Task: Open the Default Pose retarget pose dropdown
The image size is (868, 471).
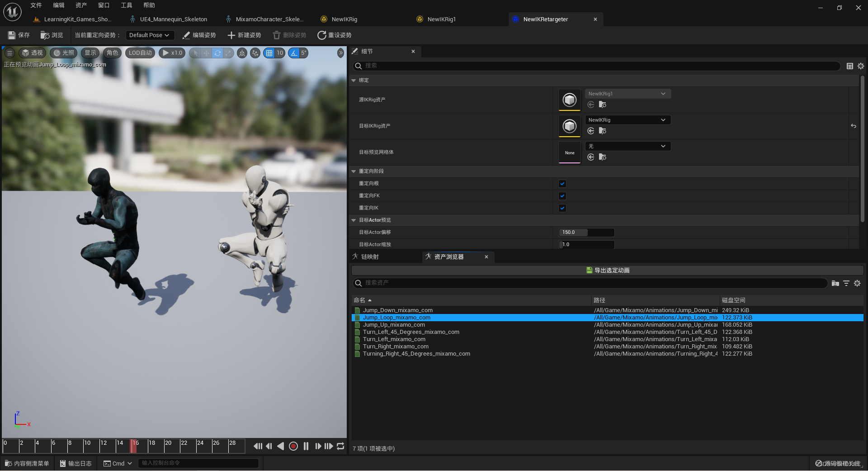Action: pyautogui.click(x=150, y=35)
